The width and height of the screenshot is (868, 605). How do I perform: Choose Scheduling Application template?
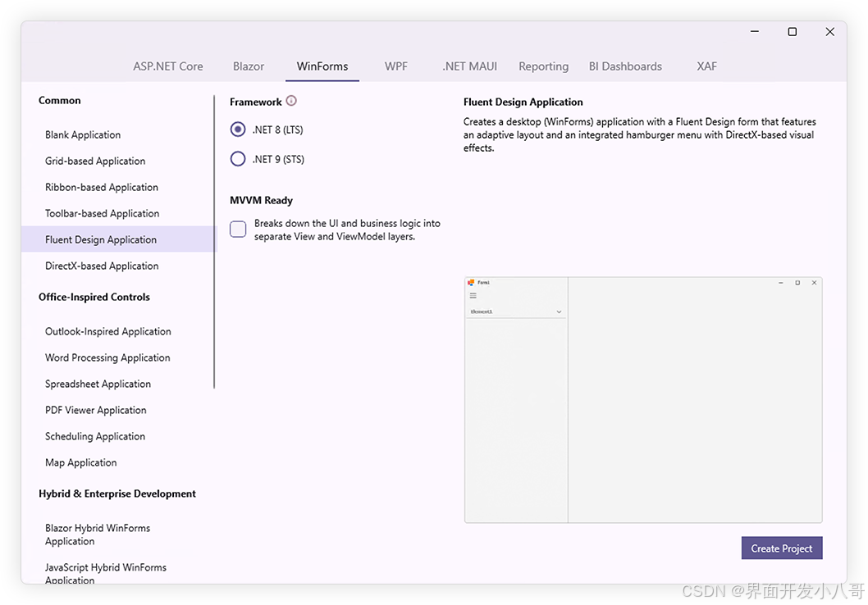(x=119, y=436)
